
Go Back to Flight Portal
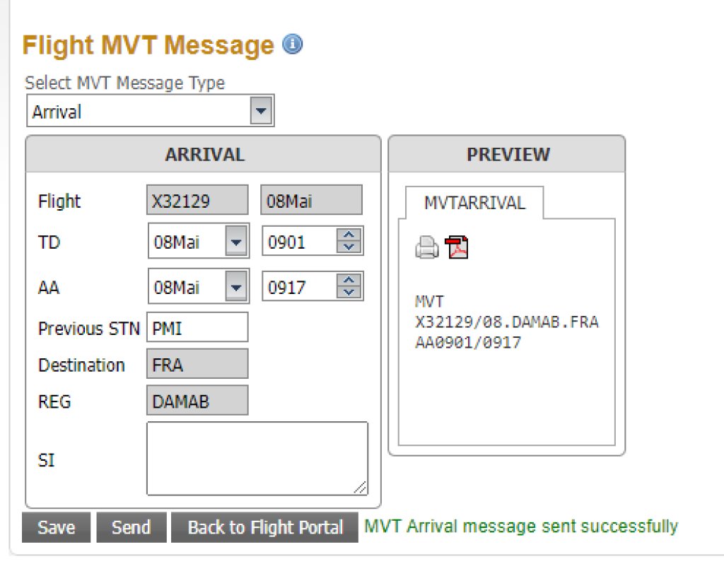click(265, 527)
